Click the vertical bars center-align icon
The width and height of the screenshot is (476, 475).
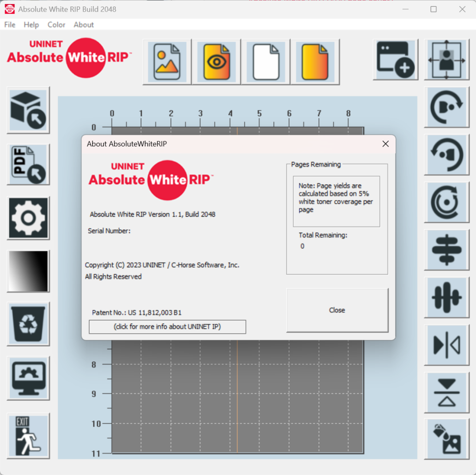point(447,298)
